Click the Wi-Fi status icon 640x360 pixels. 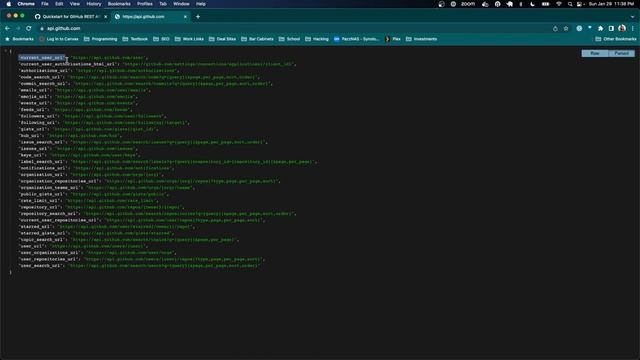tap(559, 4)
